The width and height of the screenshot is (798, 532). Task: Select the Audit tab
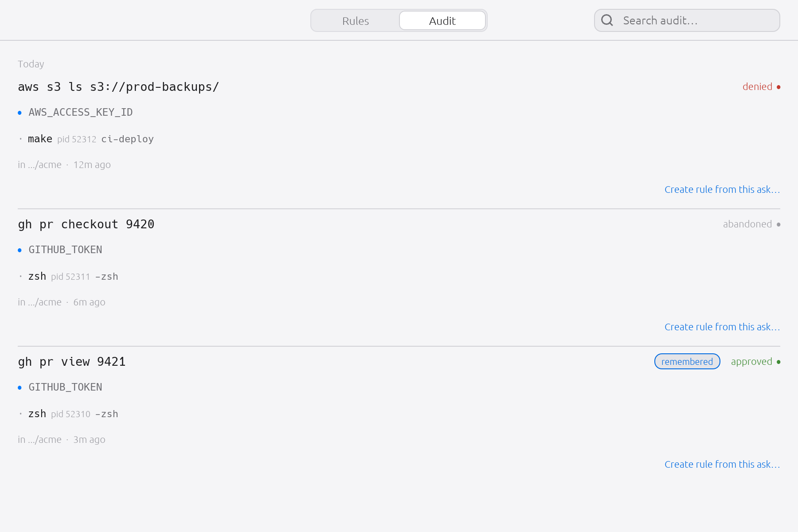442,21
